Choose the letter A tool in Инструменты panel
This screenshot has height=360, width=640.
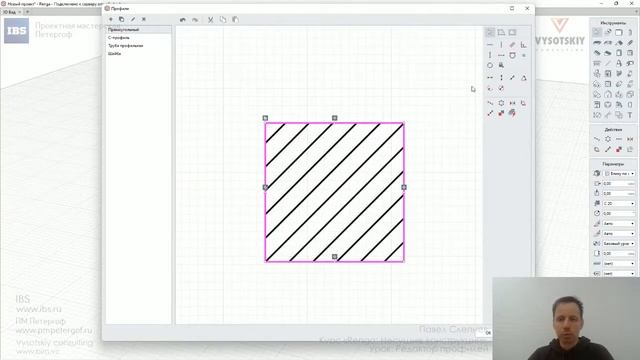(619, 63)
